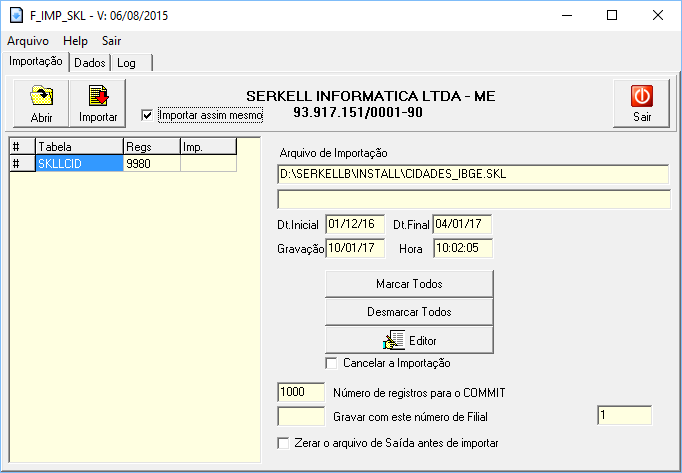Switch to the Log tab
Image resolution: width=682 pixels, height=473 pixels.
pos(132,63)
